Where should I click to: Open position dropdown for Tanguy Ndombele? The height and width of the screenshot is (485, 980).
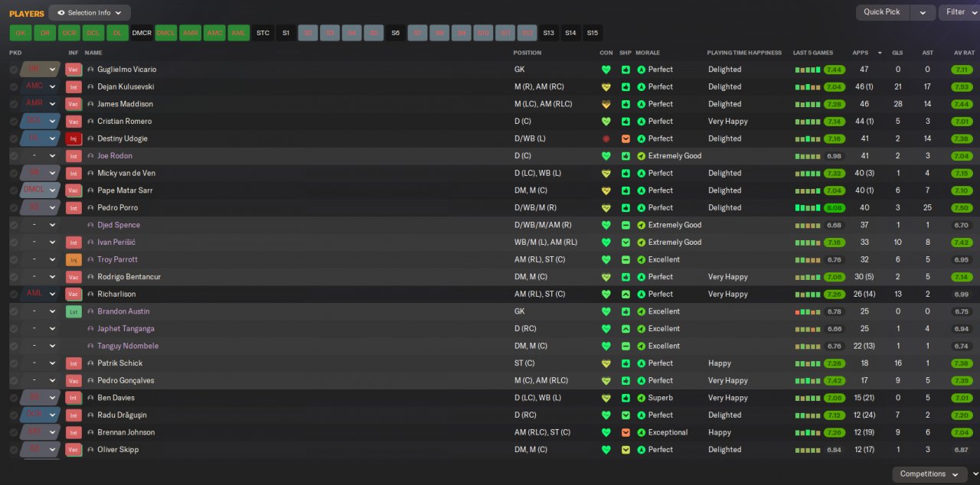tap(41, 346)
